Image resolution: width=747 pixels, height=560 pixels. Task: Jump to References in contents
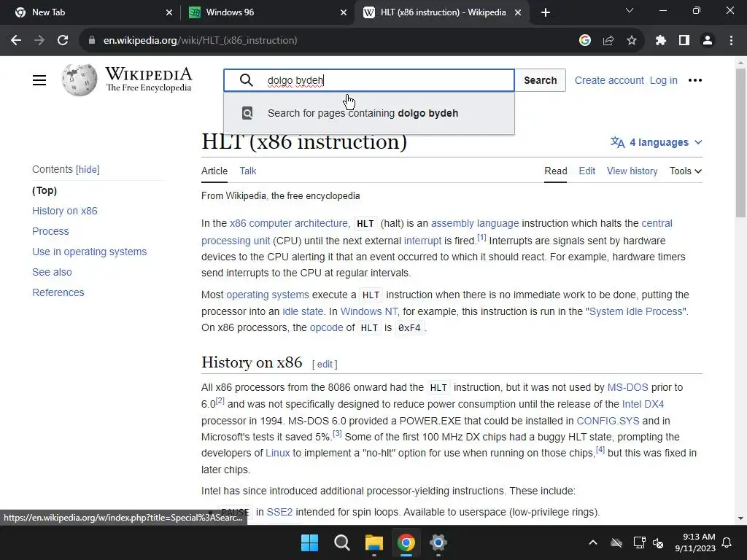(x=58, y=293)
